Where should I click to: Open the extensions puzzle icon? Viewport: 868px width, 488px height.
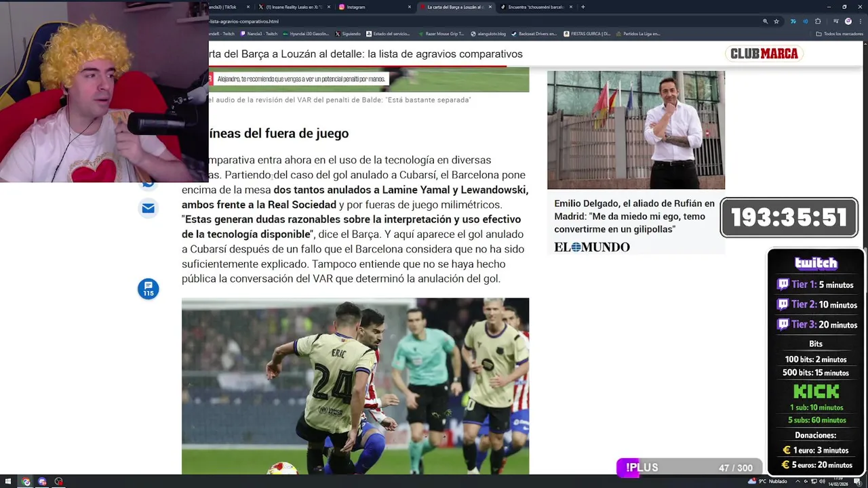click(x=818, y=21)
